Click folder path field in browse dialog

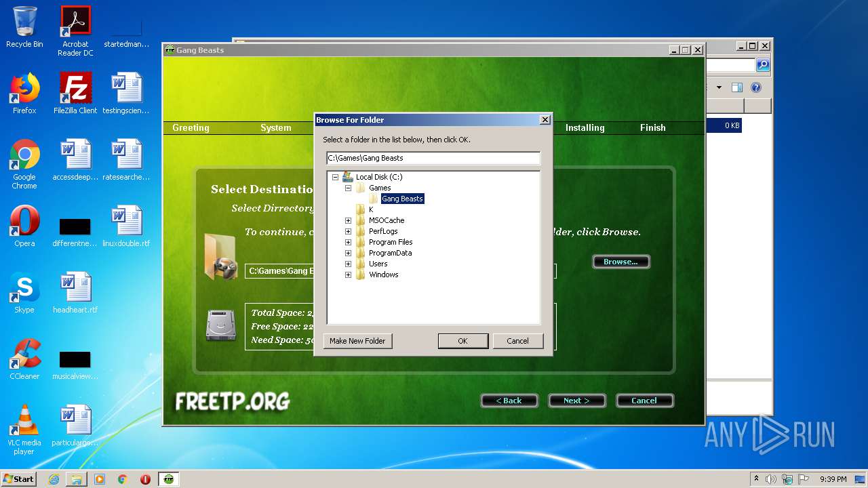[433, 158]
